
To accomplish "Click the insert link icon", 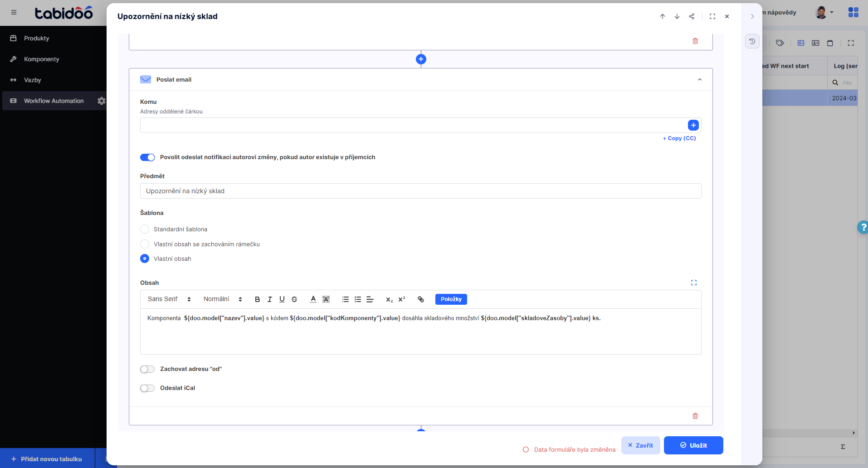I will pyautogui.click(x=421, y=299).
